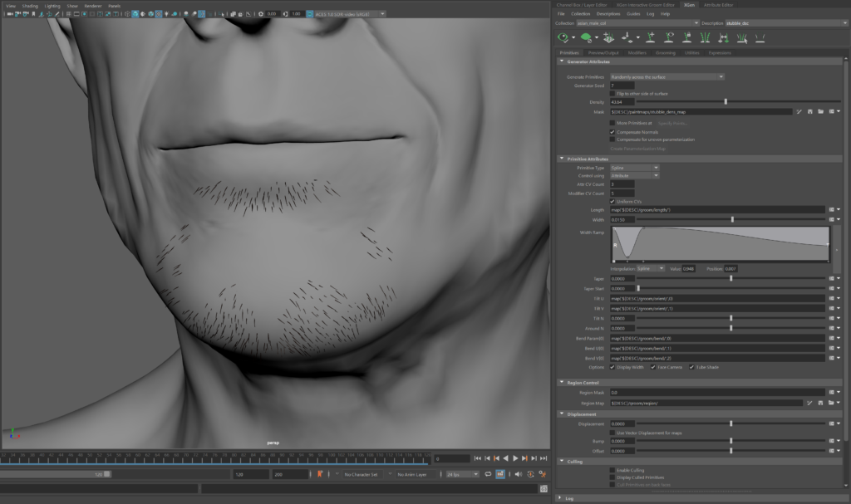Open the Primitive Type dropdown
Screen dimensions: 851x504
(635, 168)
